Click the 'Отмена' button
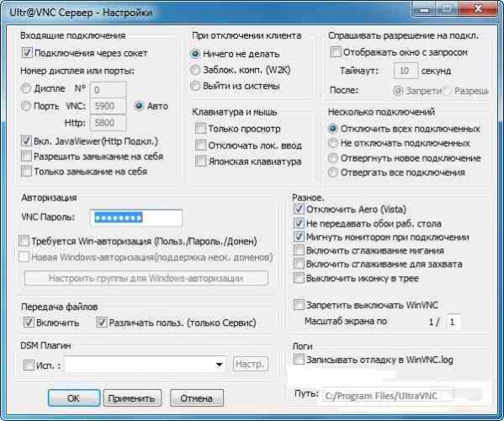Image resolution: width=504 pixels, height=421 pixels. pyautogui.click(x=196, y=398)
